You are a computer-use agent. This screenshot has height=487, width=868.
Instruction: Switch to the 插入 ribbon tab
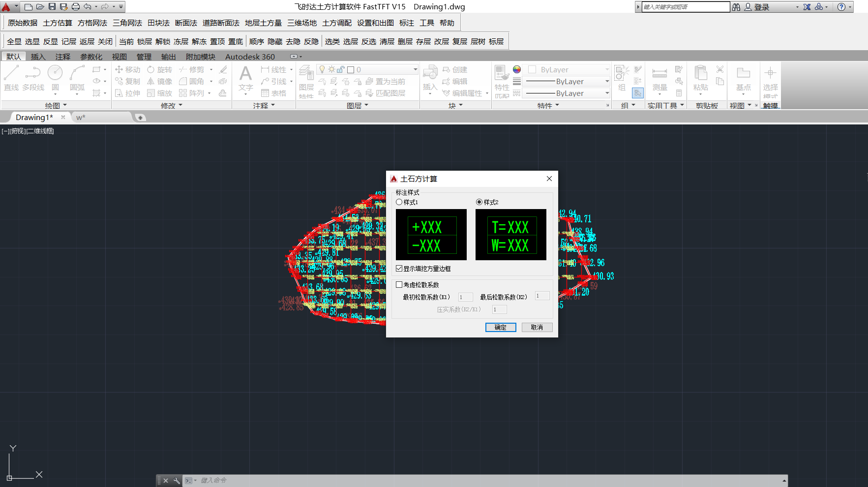[x=38, y=57]
